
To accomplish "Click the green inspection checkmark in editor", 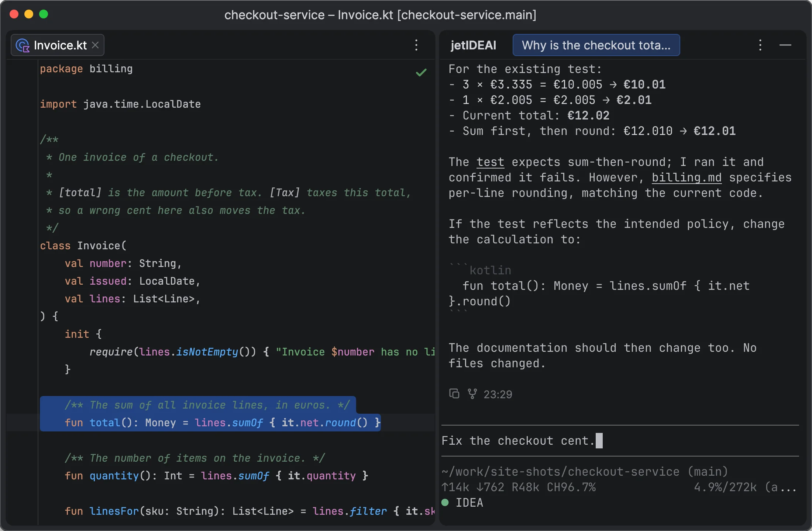I will pyautogui.click(x=421, y=72).
